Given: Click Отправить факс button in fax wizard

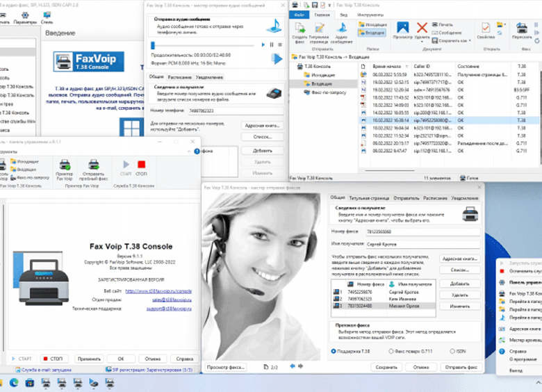Looking at the screenshot, I should [x=461, y=367].
